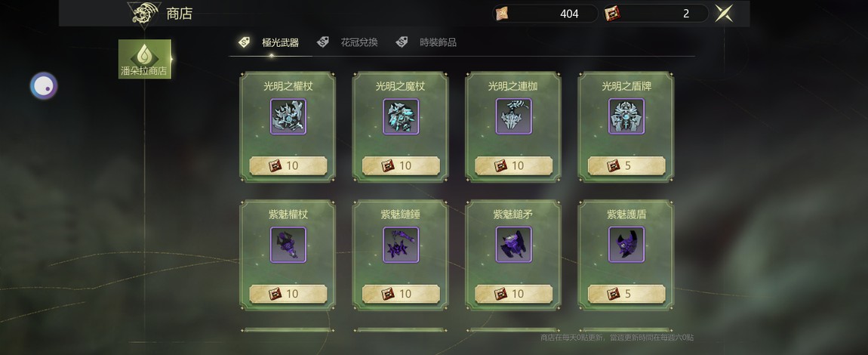The height and width of the screenshot is (355, 868).
Task: Buy 紫魅鏈錘 for 10 tokens
Action: tap(401, 294)
